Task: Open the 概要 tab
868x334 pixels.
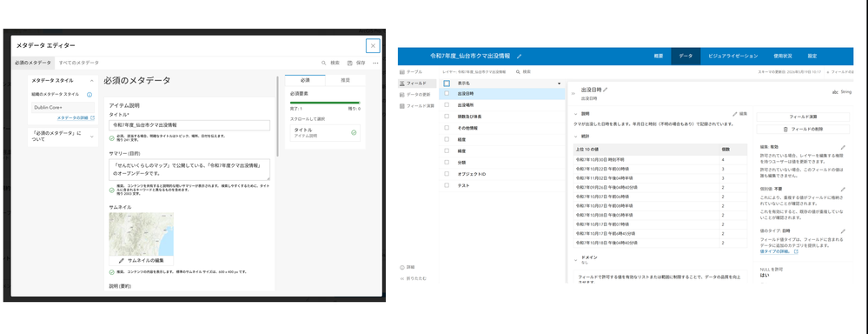Action: pos(659,57)
